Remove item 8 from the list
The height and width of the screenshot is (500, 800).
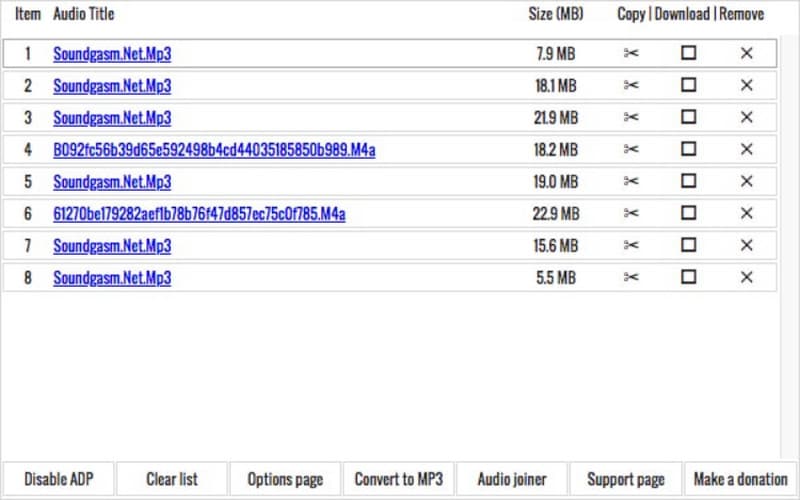(746, 278)
